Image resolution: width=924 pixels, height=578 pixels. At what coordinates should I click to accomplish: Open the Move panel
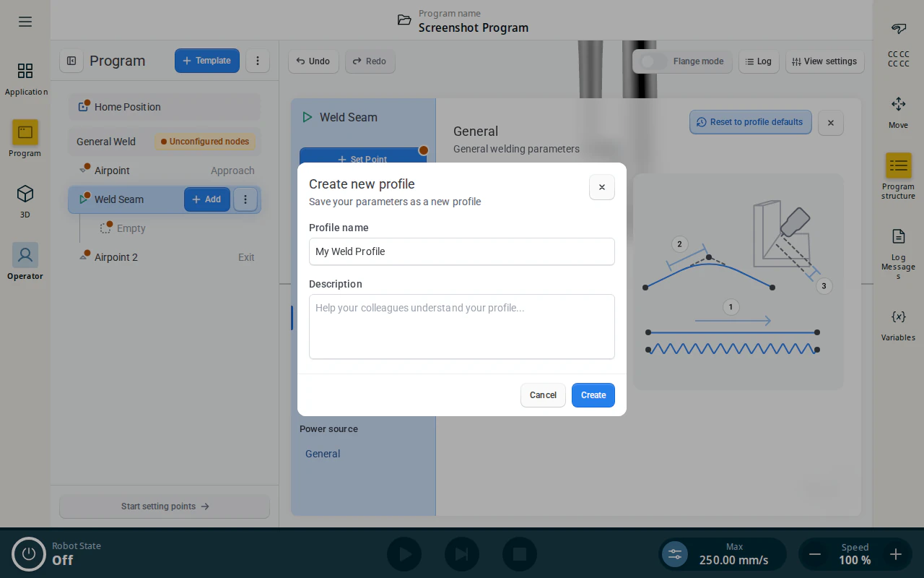point(899,112)
